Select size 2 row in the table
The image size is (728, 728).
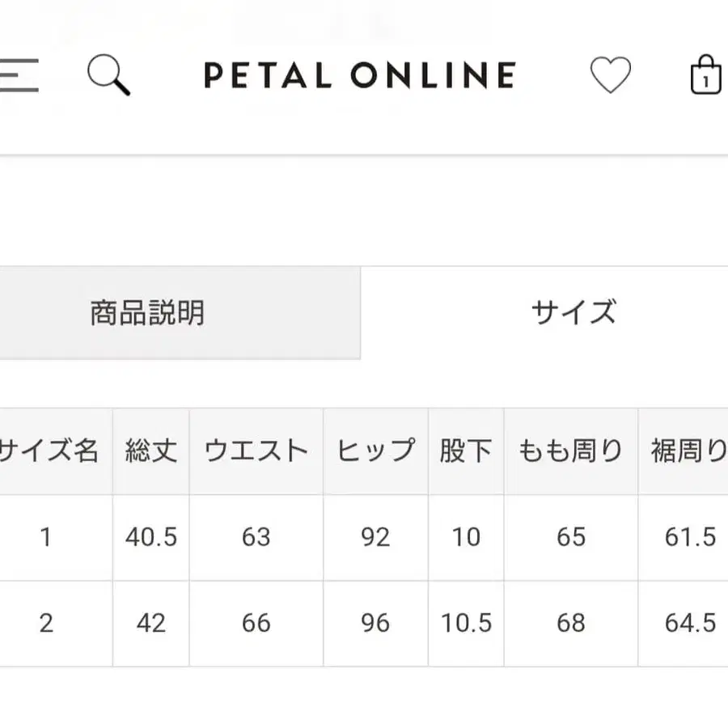pyautogui.click(x=47, y=623)
